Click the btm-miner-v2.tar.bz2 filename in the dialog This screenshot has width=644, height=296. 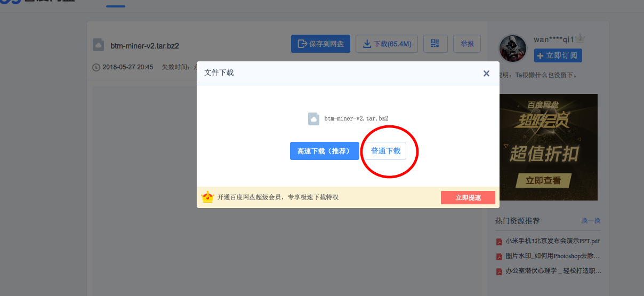point(356,118)
